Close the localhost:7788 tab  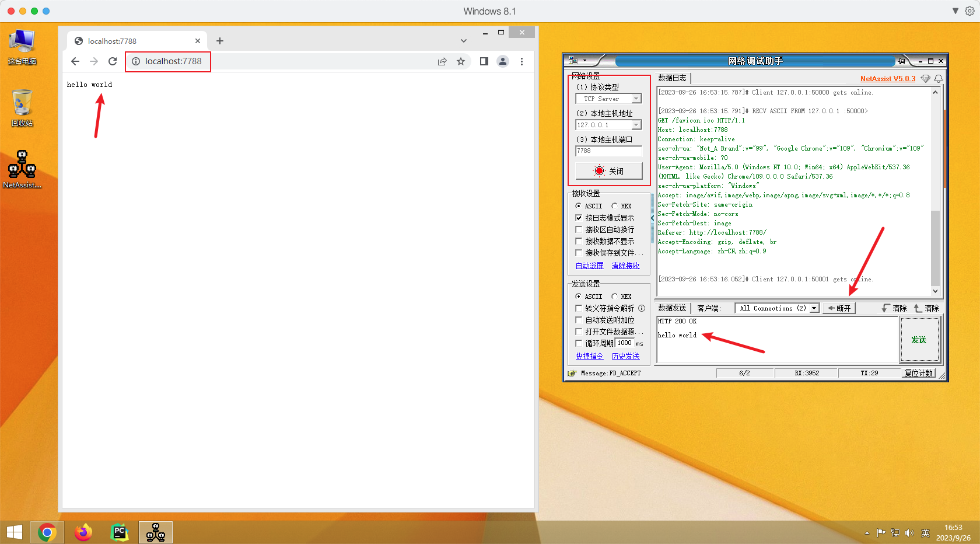(198, 41)
